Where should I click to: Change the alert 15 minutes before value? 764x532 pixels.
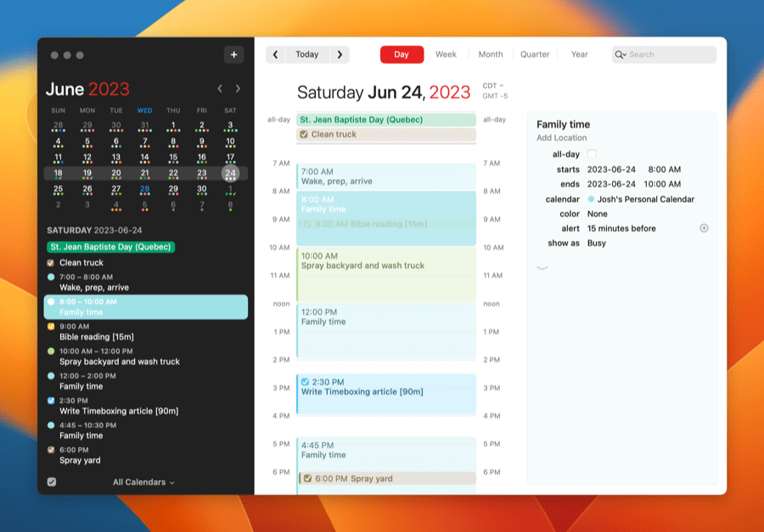(621, 228)
